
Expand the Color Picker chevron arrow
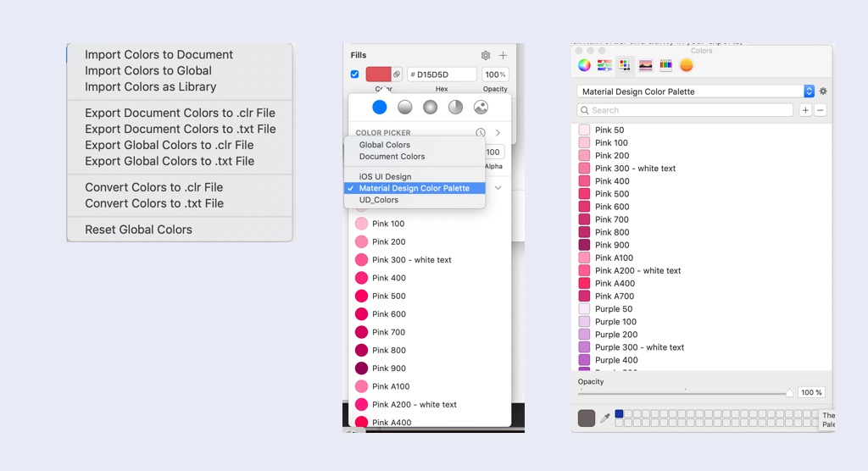(498, 133)
